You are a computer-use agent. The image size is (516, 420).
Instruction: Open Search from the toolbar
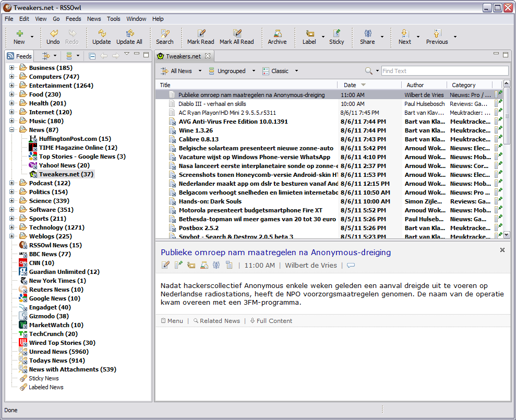(x=164, y=37)
